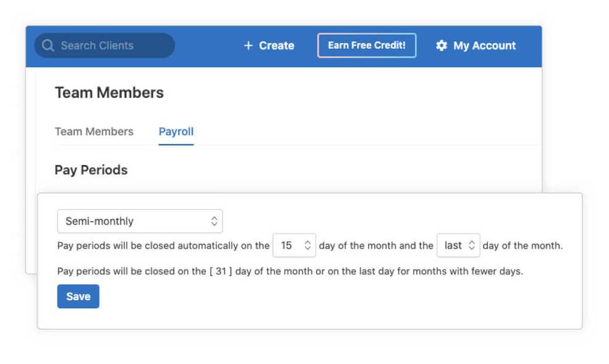Open the last day dropdown
Screen dimensions: 609x364
pyautogui.click(x=458, y=245)
